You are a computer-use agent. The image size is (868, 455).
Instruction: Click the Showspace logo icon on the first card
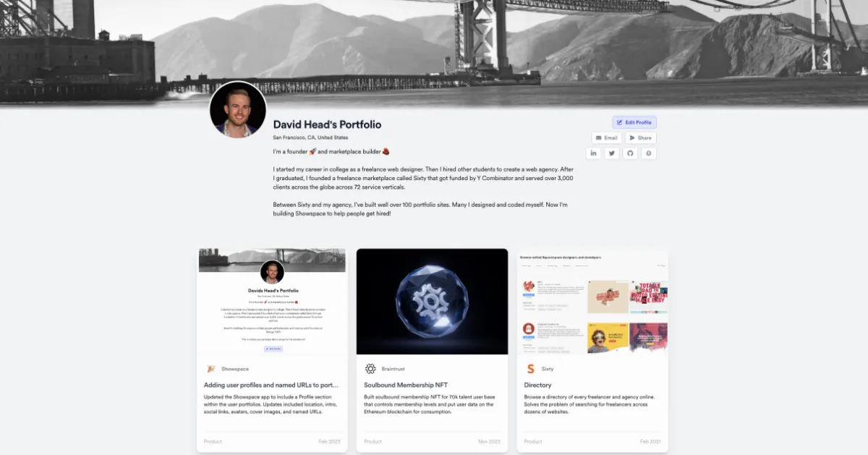tap(210, 369)
